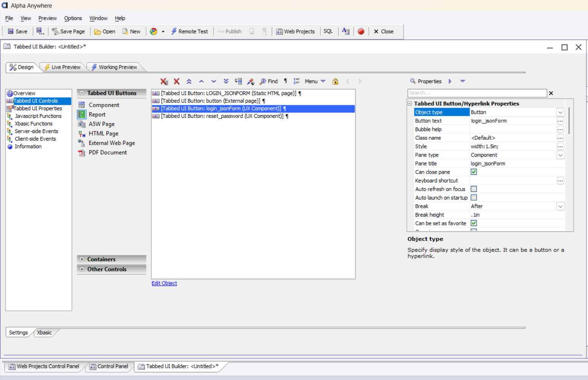Click ellipsis button for Button text
588x380 pixels.
560,121
